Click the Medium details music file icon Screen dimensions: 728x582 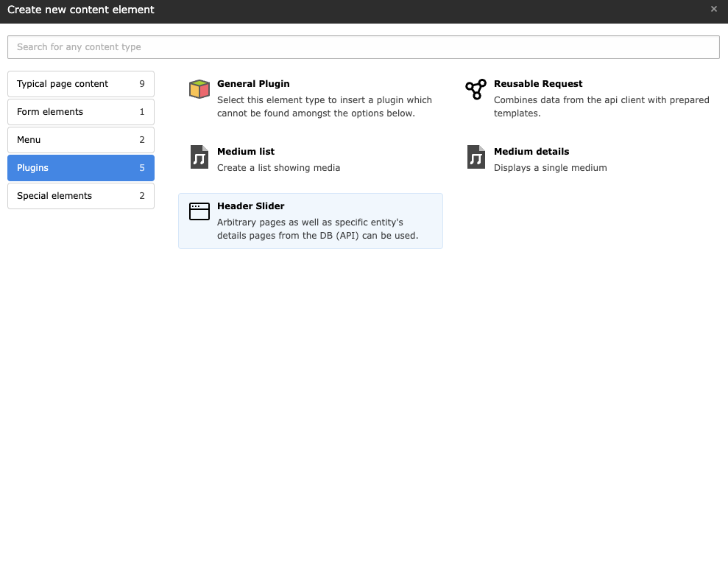pyautogui.click(x=476, y=157)
